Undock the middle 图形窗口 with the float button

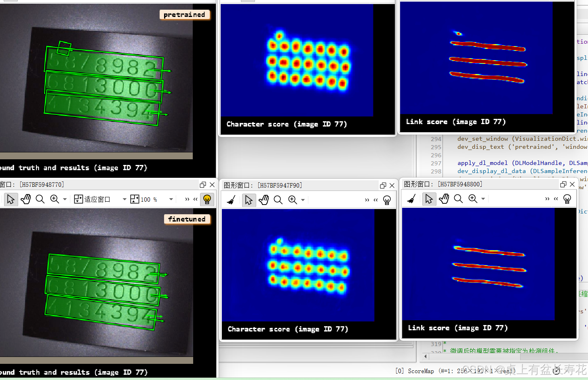coord(382,185)
